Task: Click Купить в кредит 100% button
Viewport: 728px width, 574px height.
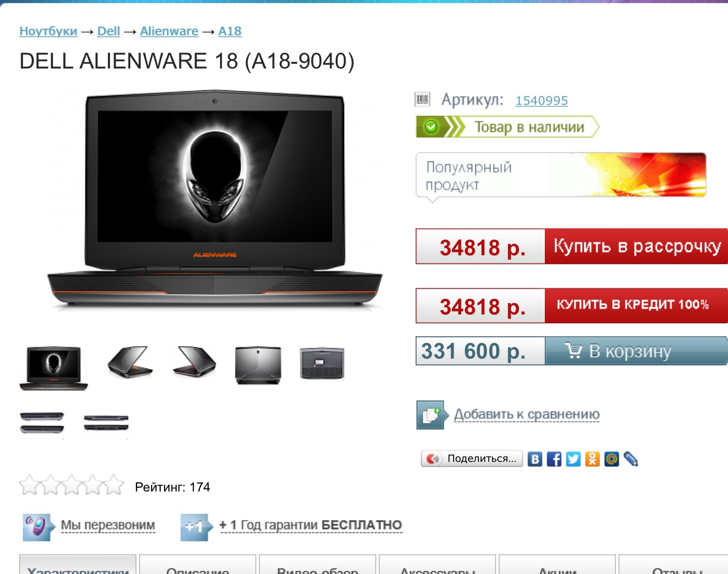Action: click(636, 305)
